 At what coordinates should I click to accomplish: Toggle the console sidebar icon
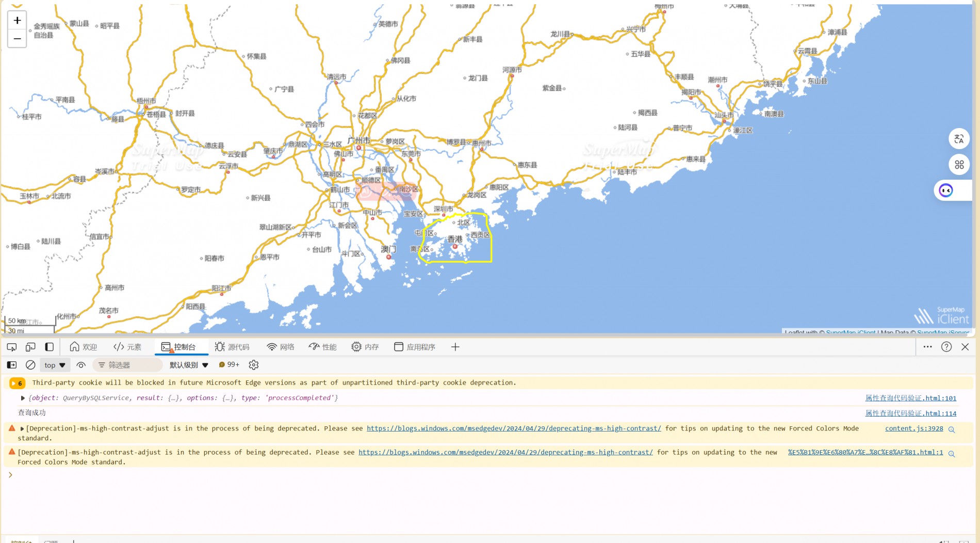click(x=12, y=365)
